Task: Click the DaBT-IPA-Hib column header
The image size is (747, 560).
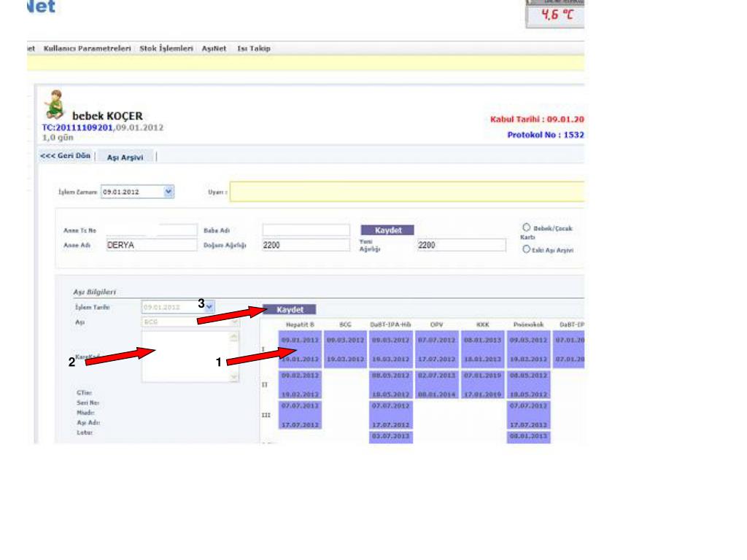Action: pos(391,324)
